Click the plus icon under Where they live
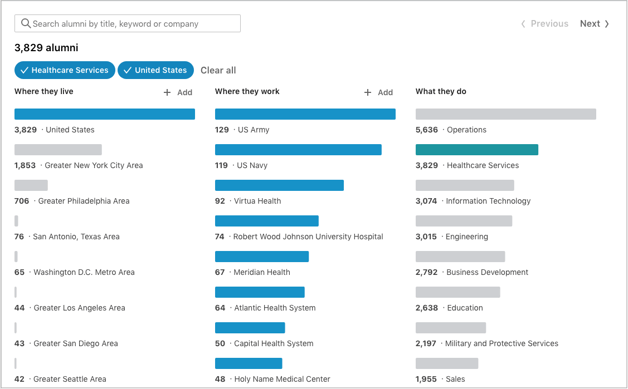628x389 pixels. tap(167, 93)
